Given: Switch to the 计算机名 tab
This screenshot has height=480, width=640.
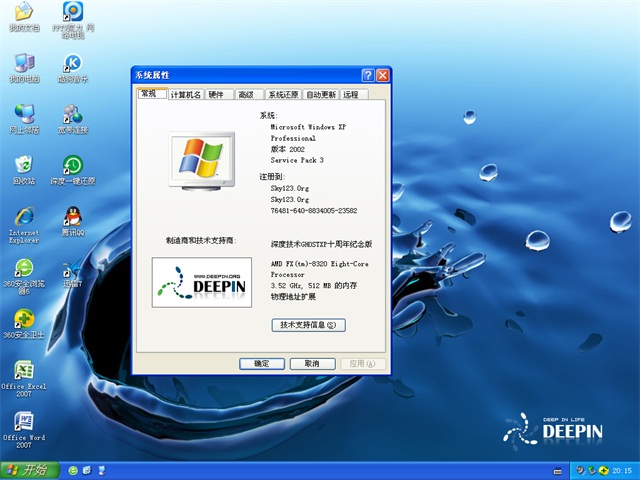Looking at the screenshot, I should (186, 95).
